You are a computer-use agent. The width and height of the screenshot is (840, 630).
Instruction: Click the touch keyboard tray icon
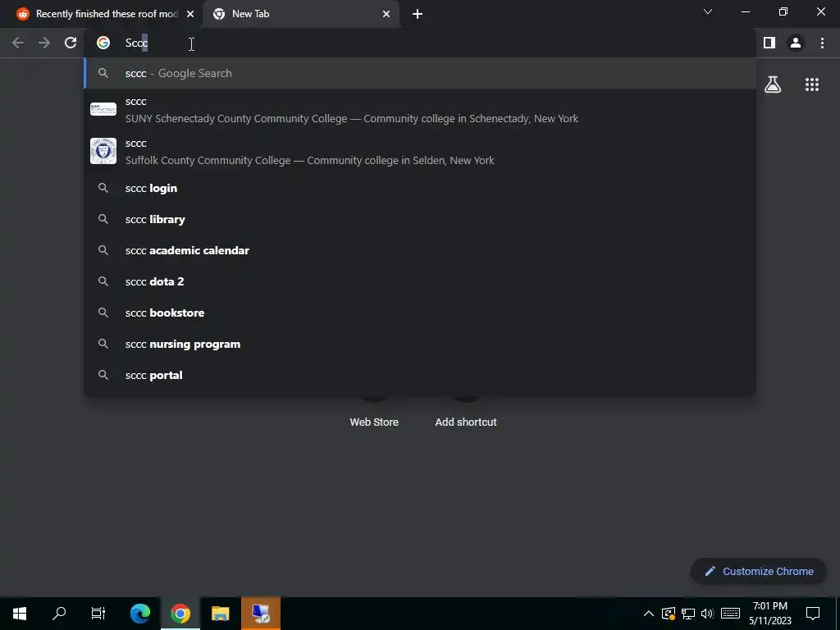730,614
